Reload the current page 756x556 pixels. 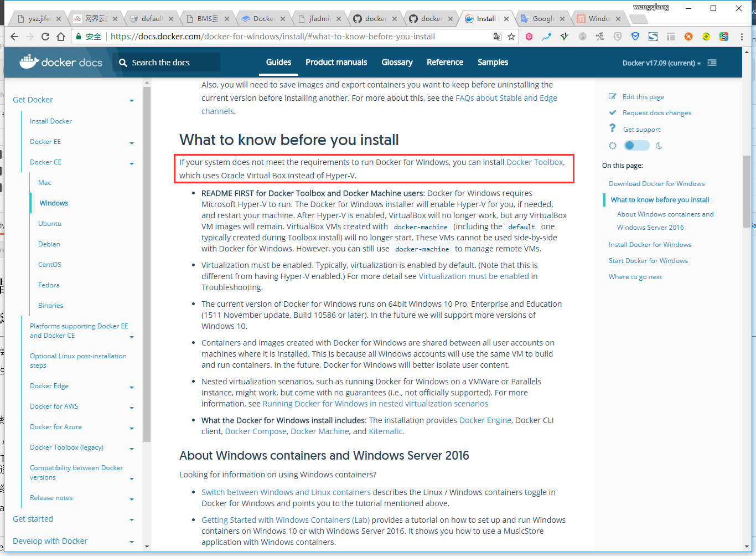tap(45, 37)
